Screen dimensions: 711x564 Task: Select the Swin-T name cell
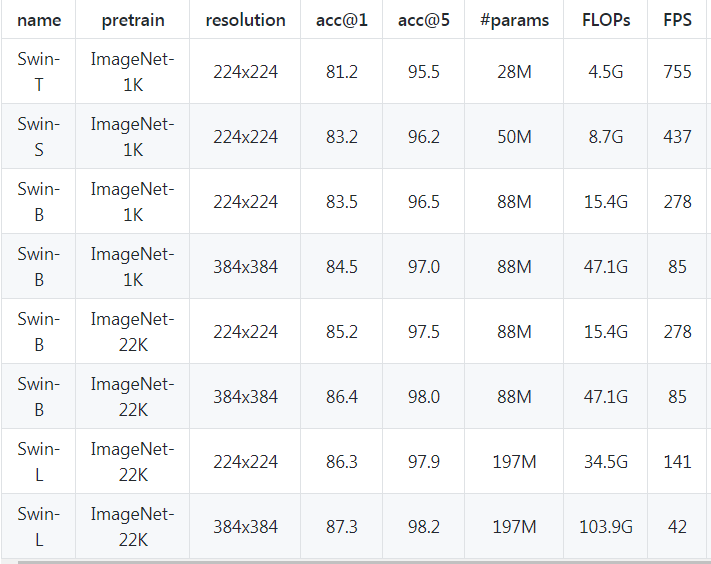pyautogui.click(x=39, y=72)
